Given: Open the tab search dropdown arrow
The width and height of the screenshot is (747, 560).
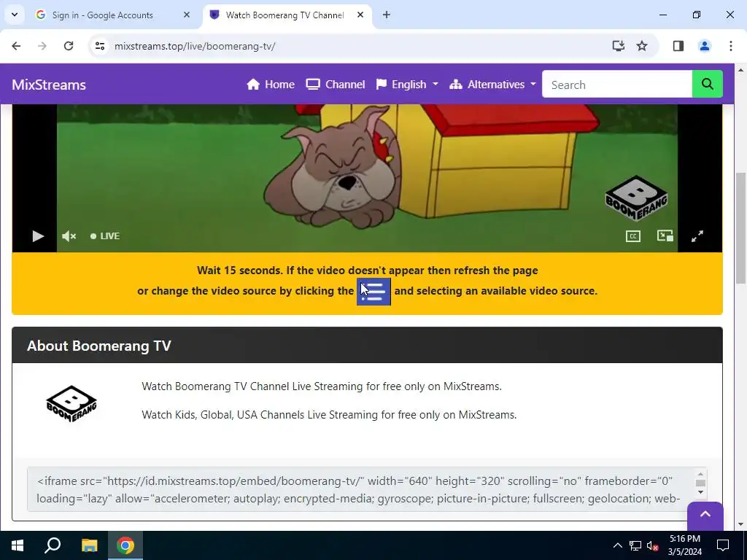Looking at the screenshot, I should coord(15,15).
